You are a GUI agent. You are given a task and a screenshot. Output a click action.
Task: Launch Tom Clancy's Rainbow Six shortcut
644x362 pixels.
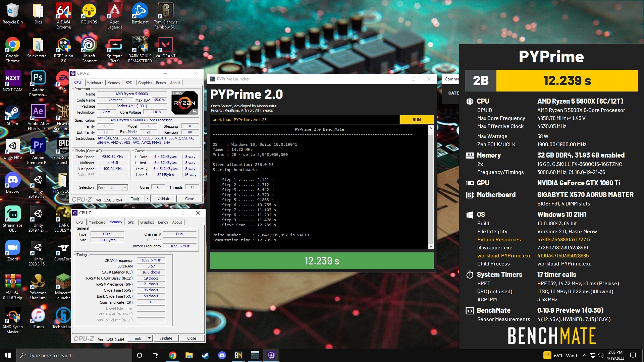[165, 16]
